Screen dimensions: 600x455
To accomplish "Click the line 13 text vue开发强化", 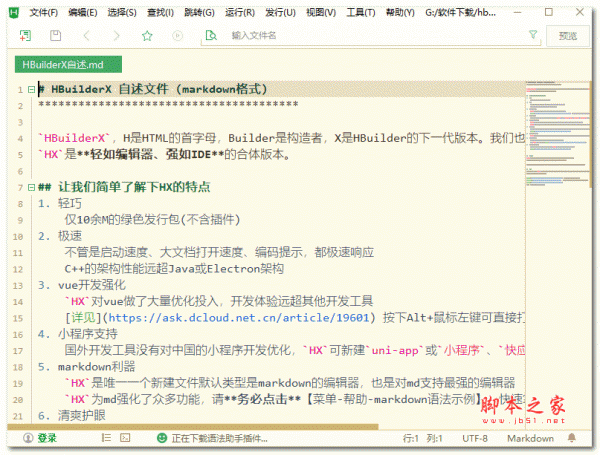I will tap(92, 285).
